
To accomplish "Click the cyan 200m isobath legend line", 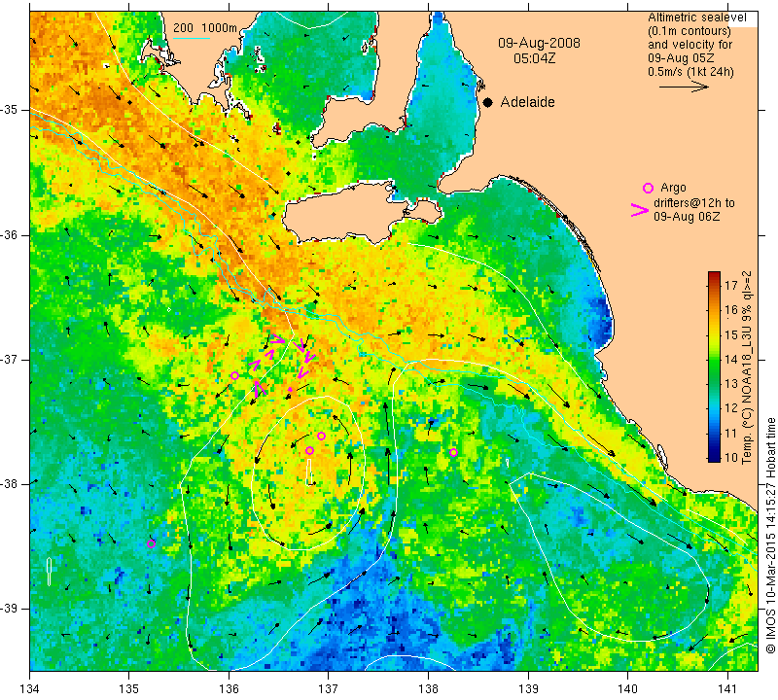I will tap(191, 38).
